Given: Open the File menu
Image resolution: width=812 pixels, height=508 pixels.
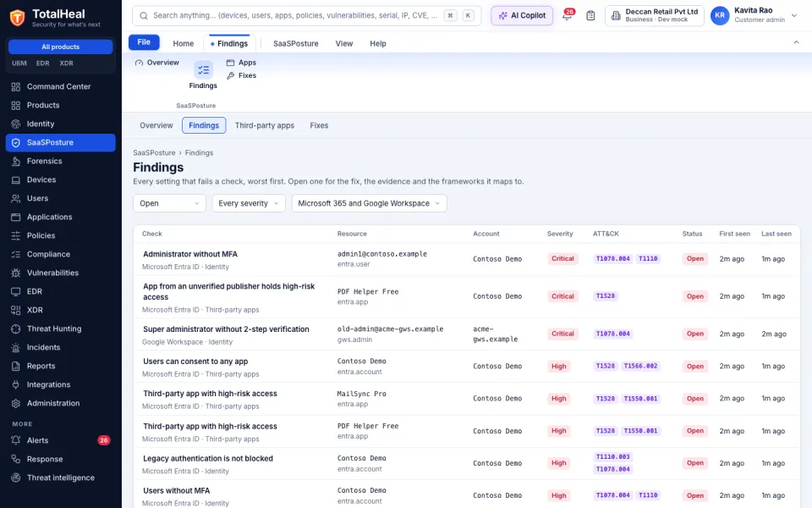Looking at the screenshot, I should click(144, 42).
